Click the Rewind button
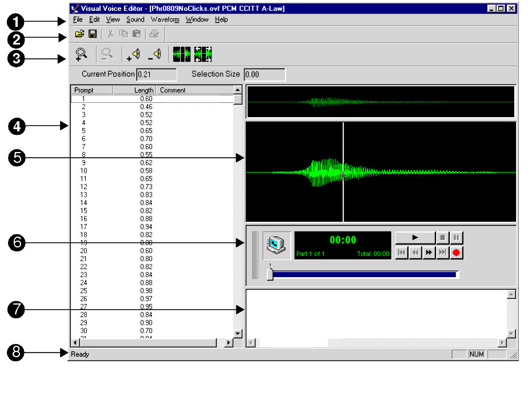Image resolution: width=532 pixels, height=416 pixels. pyautogui.click(x=415, y=253)
